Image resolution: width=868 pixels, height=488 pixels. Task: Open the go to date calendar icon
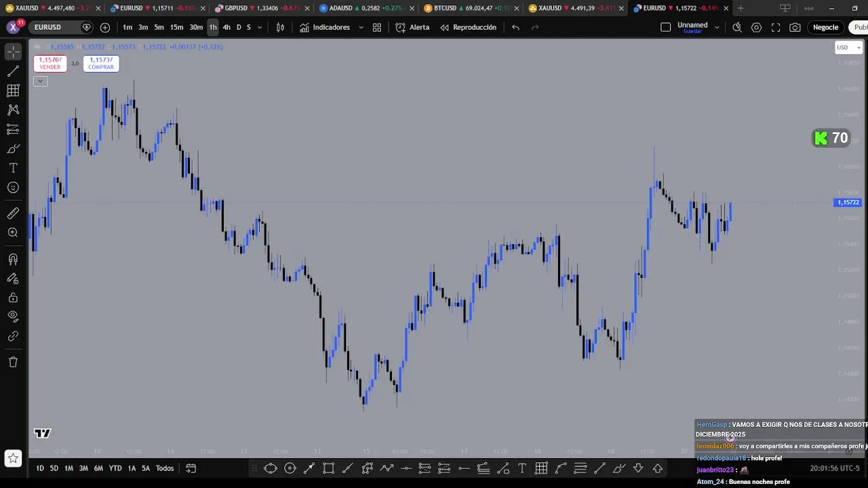point(191,468)
